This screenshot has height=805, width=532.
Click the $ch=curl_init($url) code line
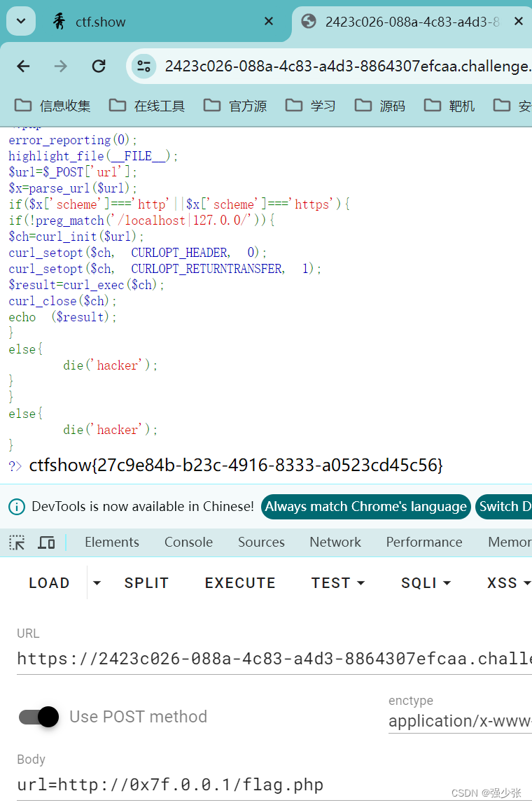[x=76, y=237]
